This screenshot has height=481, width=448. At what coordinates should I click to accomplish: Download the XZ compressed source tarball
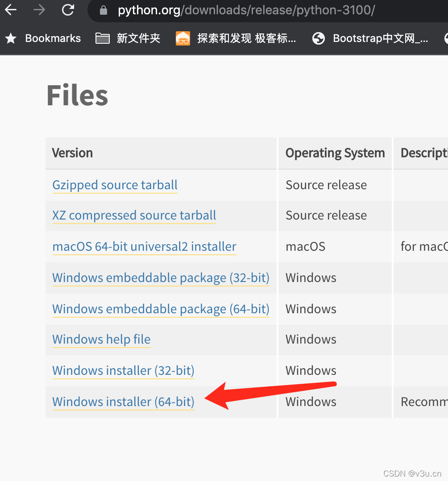pyautogui.click(x=134, y=216)
